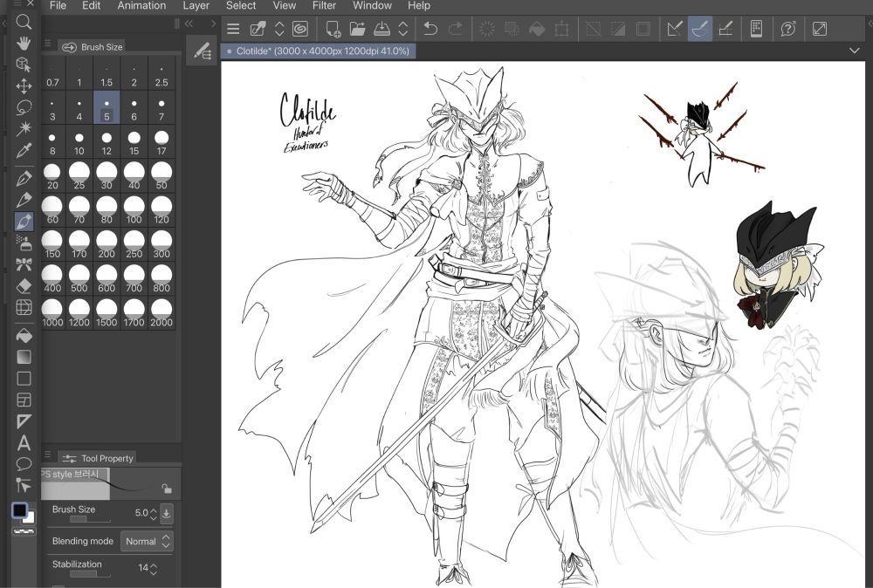Choose brush size 100 preset
The width and height of the screenshot is (873, 588).
[134, 210]
